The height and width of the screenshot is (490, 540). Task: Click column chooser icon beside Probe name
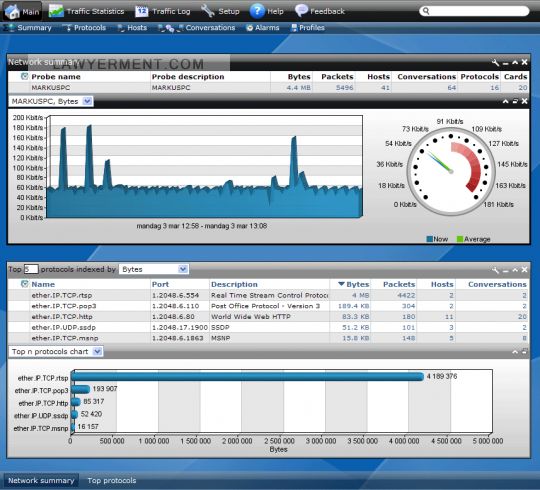(x=24, y=76)
